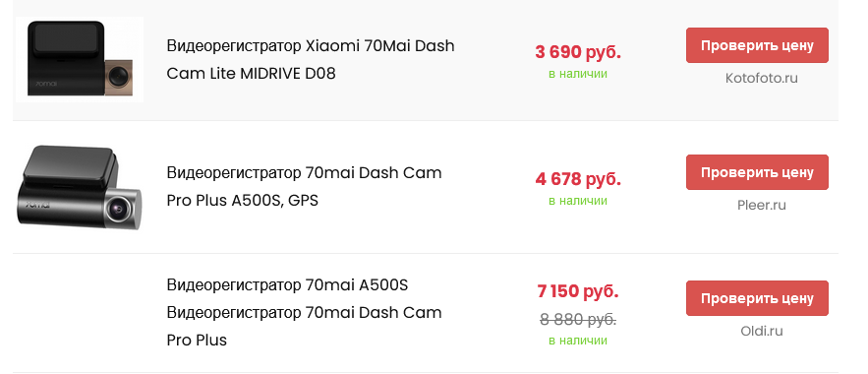Open the Xiaomi 70Mai Dash Cam Lite MIDRIVE D08 title
The image size is (868, 374).
310,59
